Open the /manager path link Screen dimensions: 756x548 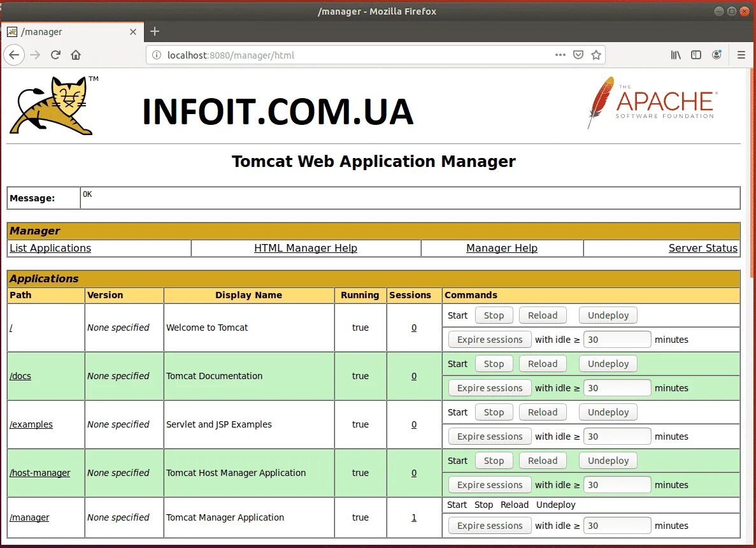[29, 517]
